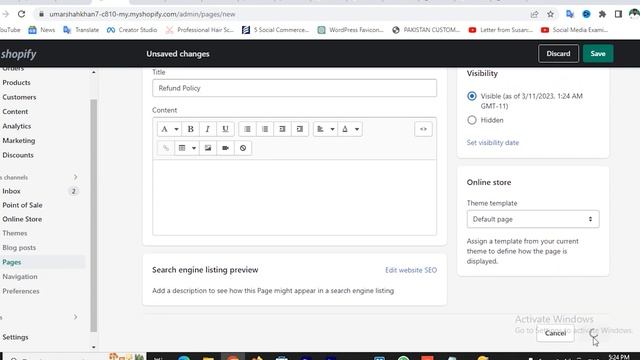The height and width of the screenshot is (360, 640).
Task: Go to Pages section
Action: [12, 262]
